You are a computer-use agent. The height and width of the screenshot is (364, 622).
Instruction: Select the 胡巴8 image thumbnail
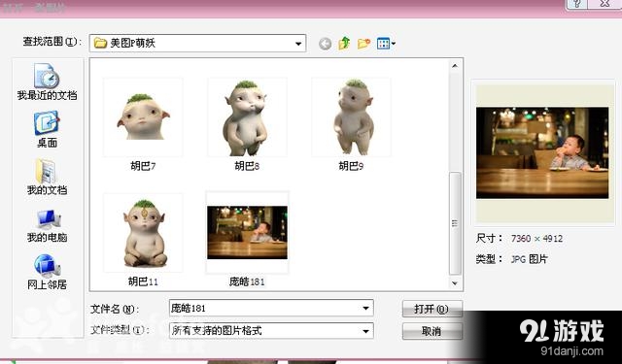[x=247, y=117]
